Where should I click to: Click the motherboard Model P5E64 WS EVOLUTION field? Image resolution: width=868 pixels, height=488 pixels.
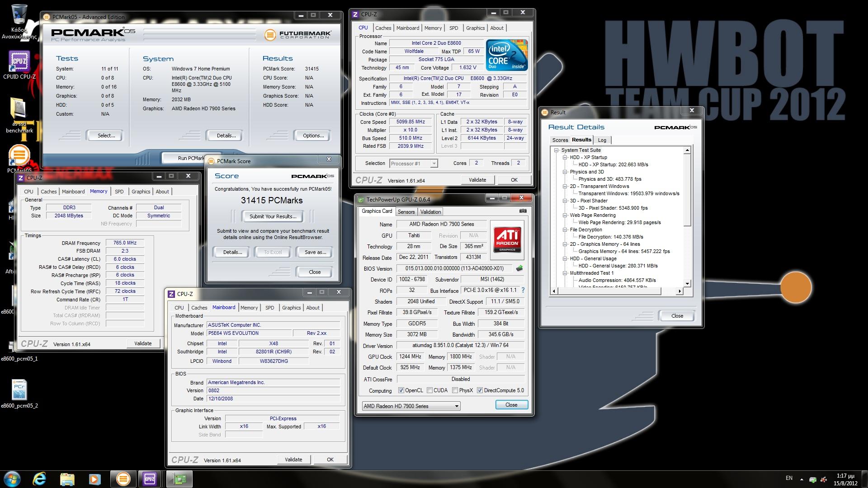click(x=248, y=333)
